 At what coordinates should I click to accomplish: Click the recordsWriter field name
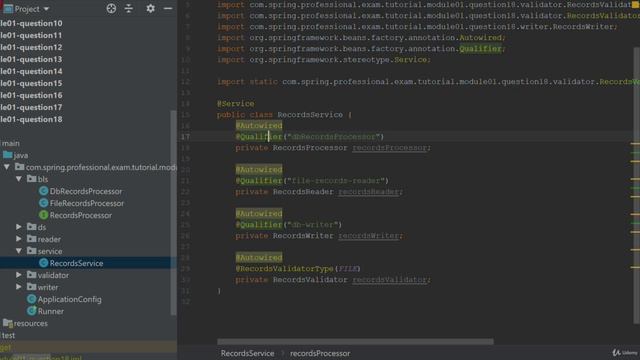[369, 236]
